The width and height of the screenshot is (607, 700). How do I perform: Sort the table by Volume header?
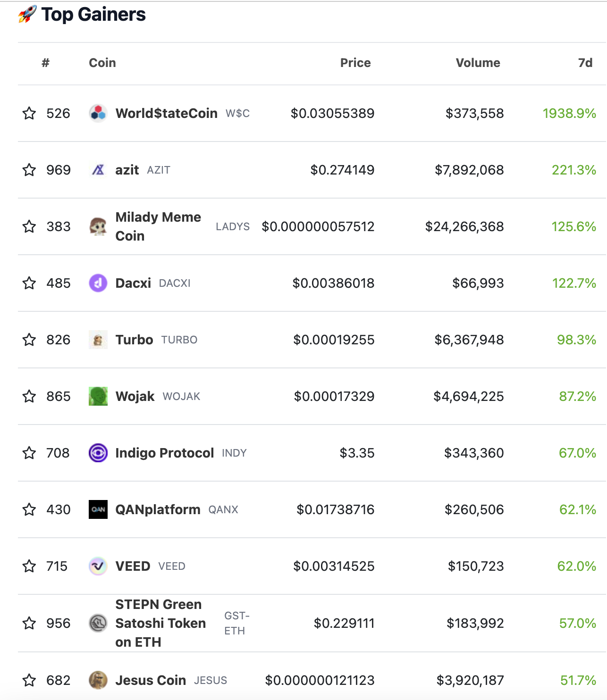point(478,63)
